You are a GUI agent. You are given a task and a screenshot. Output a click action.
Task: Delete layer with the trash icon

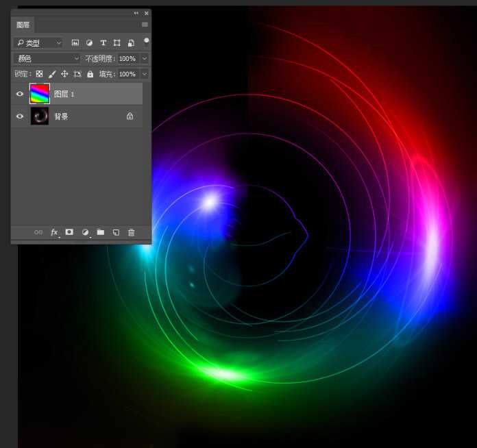(132, 232)
